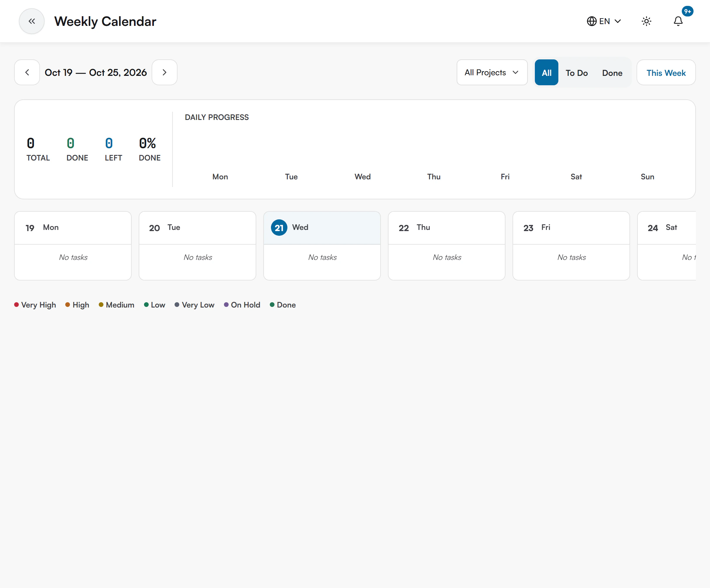Open the 22 Thu day card header
This screenshot has height=588, width=710.
(x=447, y=228)
